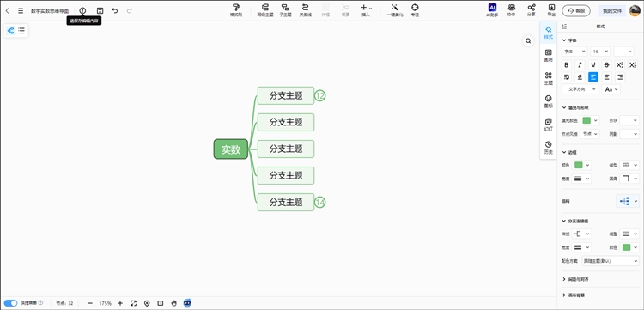
Task: Open the text direction dropdown
Action: tap(580, 89)
